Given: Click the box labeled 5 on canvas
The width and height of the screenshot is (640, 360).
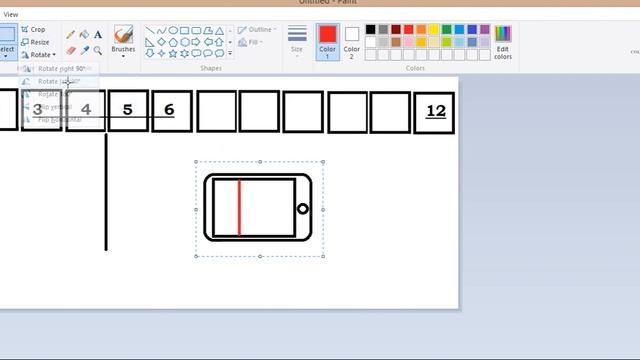Looking at the screenshot, I should pyautogui.click(x=128, y=111).
